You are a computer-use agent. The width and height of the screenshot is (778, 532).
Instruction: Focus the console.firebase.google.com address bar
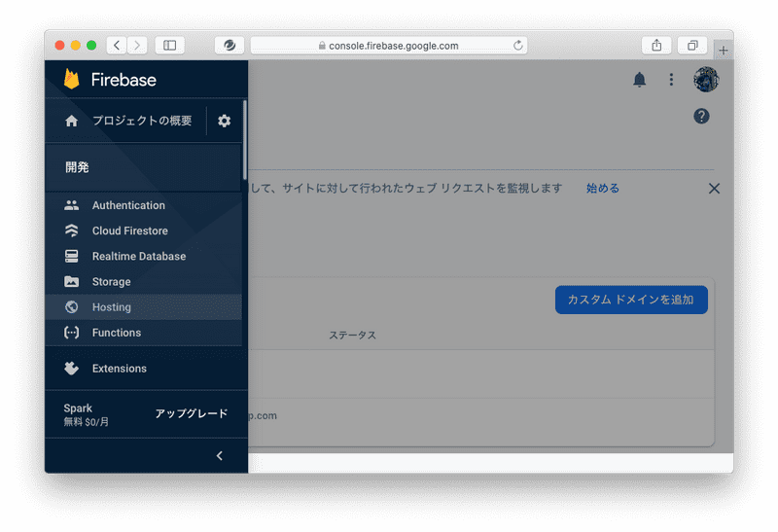389,46
